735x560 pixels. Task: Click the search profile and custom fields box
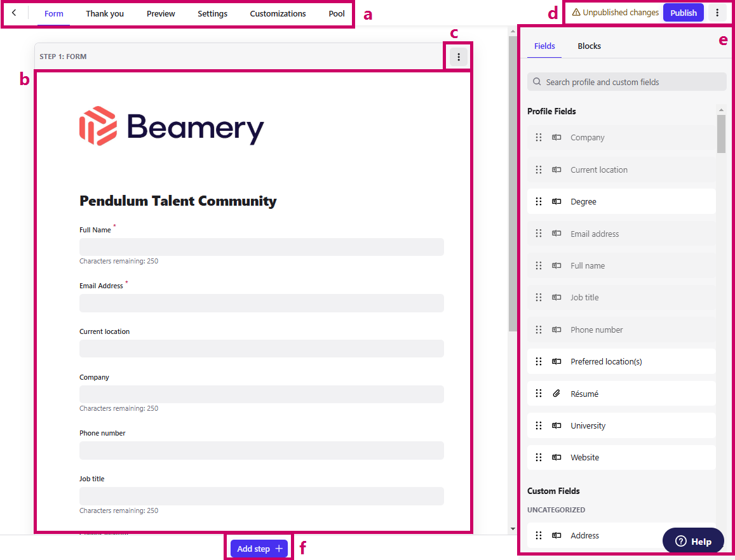coord(626,82)
